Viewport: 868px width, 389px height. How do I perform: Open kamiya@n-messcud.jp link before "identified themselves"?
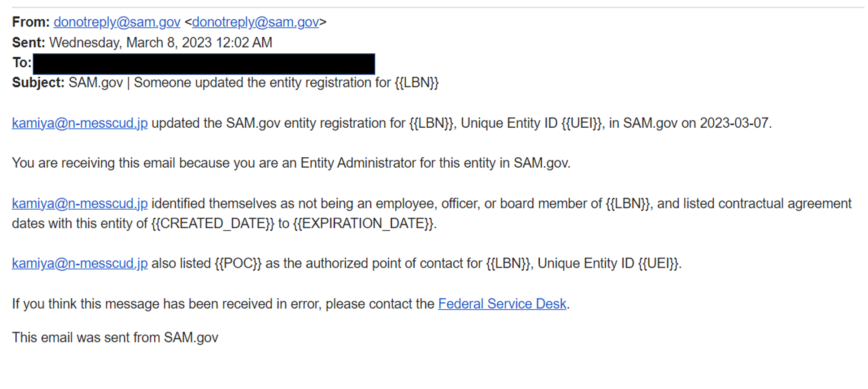click(79, 203)
